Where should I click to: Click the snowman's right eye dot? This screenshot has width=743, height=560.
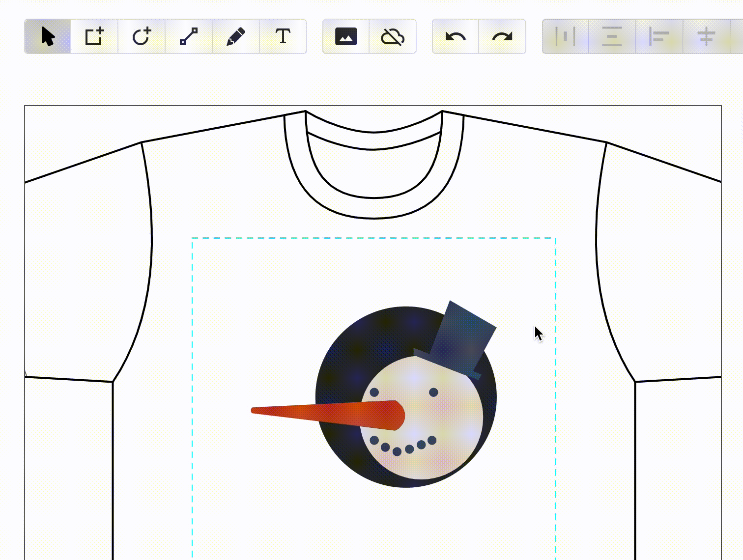click(x=433, y=392)
